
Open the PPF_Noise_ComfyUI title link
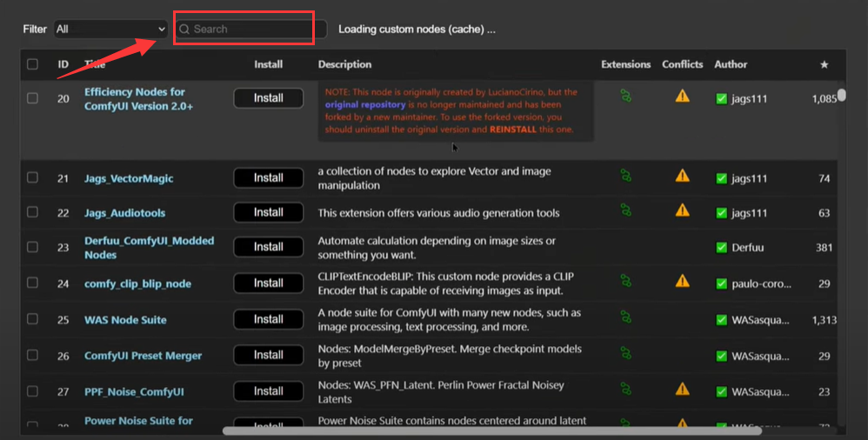coord(134,392)
